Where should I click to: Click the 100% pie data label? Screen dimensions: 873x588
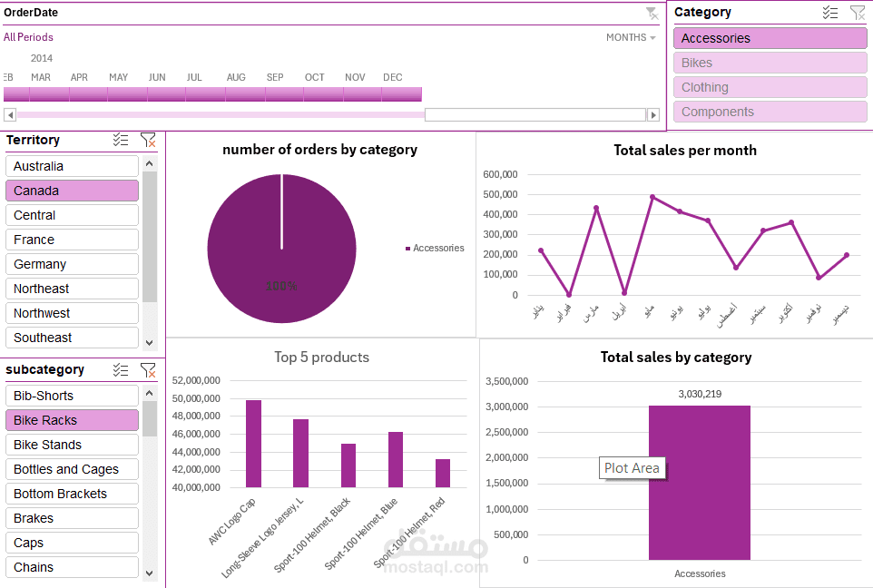point(281,286)
